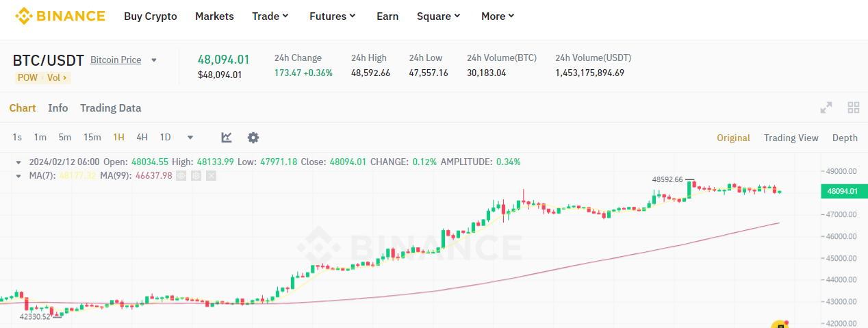Viewport: 868px width, 328px height.
Task: Switch chart interval to 15m
Action: click(x=92, y=137)
